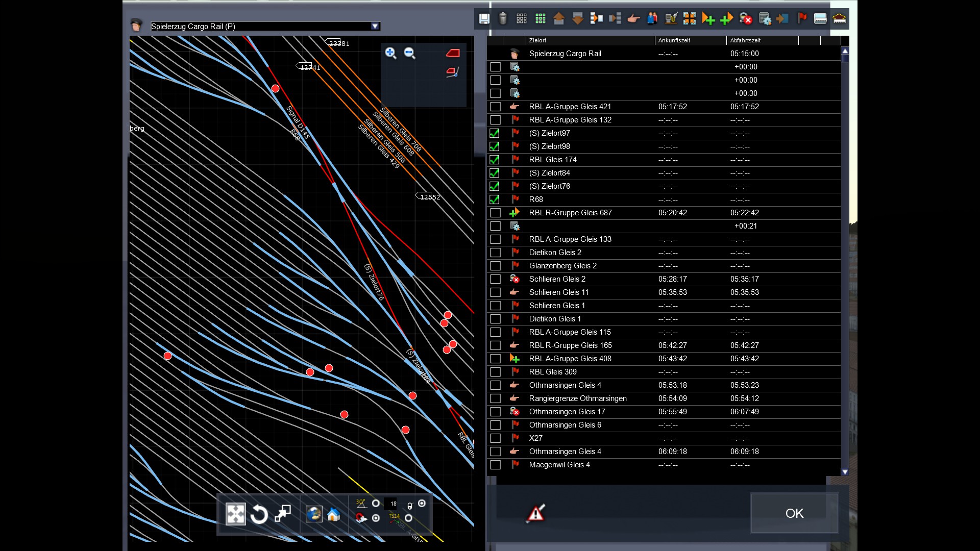
Task: Click the Abfahrtszeit column header
Action: coord(745,40)
